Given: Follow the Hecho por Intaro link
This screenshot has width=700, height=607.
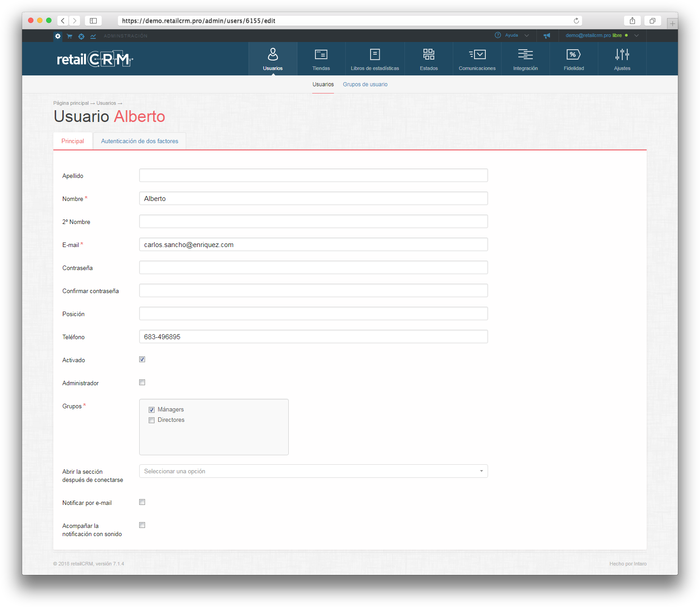Looking at the screenshot, I should point(628,564).
